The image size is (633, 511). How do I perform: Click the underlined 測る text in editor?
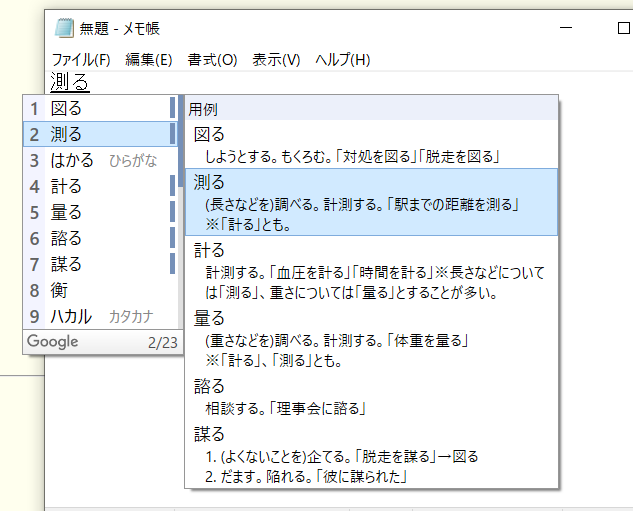[x=69, y=82]
